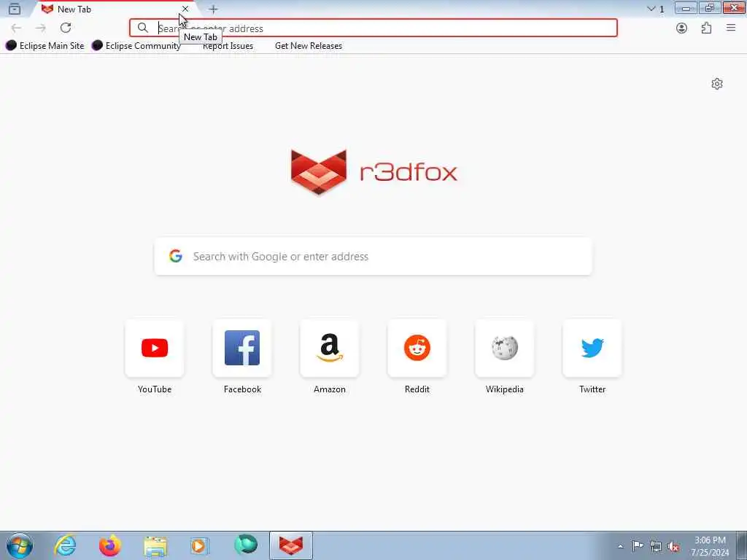Click the Wikipedia label text
Viewport: 747px width, 560px height.
pos(505,389)
